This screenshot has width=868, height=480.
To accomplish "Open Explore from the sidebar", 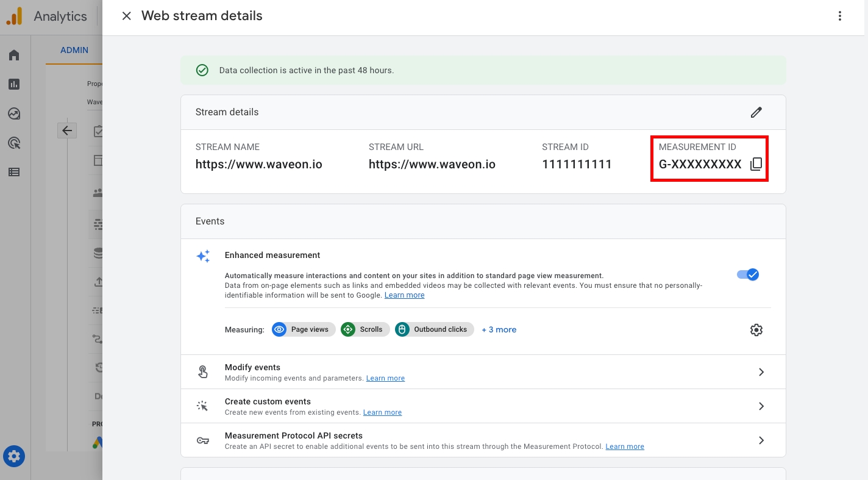I will [14, 114].
